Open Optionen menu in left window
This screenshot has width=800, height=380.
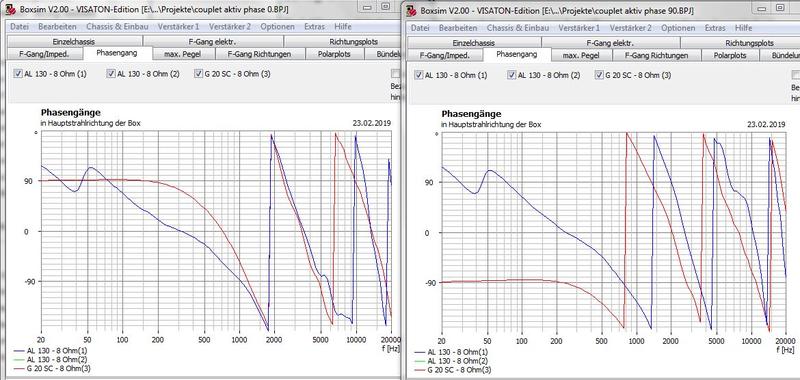pos(278,27)
